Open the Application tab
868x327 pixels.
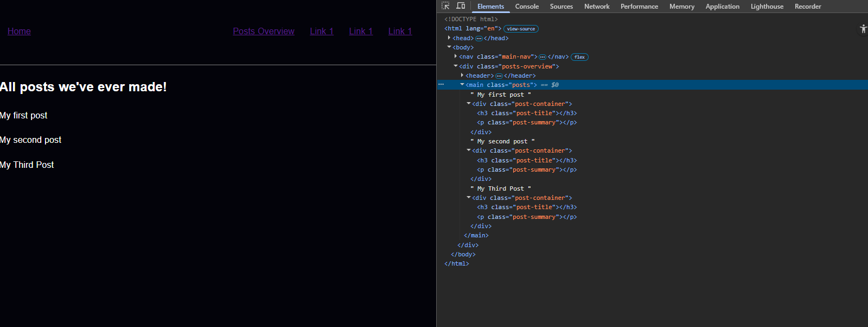(722, 7)
